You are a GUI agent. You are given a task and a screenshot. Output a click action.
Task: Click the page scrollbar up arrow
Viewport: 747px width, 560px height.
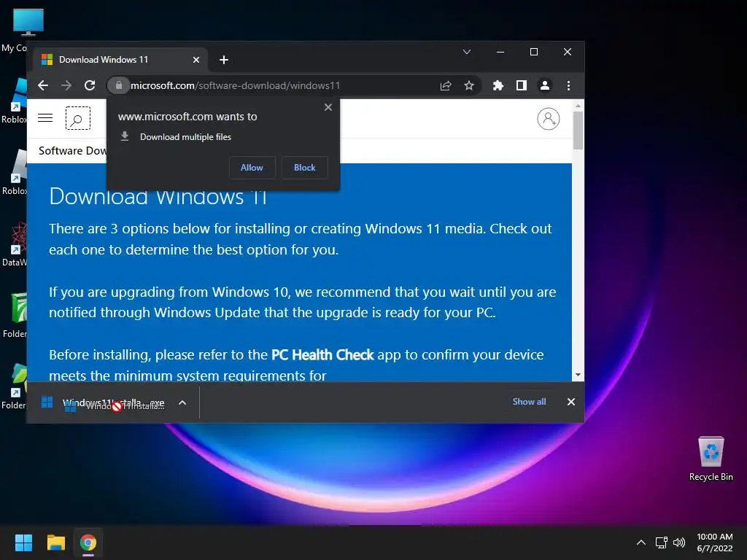[578, 106]
